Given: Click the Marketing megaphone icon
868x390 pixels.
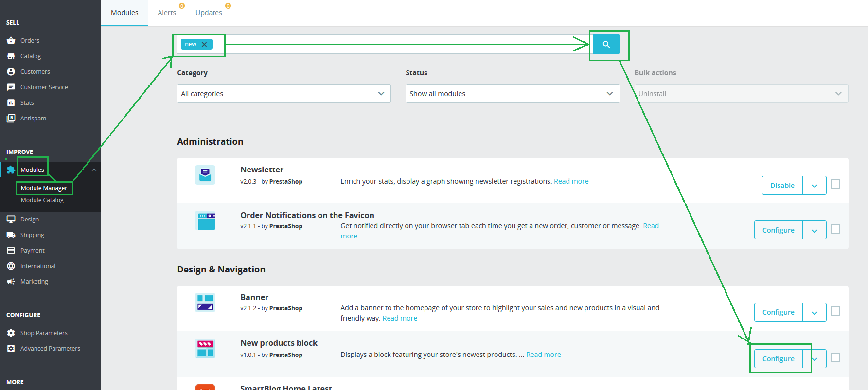Looking at the screenshot, I should (x=11, y=281).
